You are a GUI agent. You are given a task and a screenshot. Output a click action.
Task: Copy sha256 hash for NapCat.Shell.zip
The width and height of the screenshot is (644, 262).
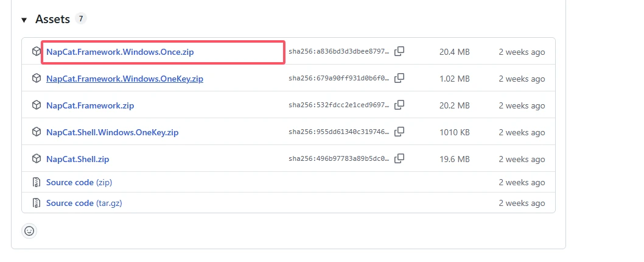(399, 158)
